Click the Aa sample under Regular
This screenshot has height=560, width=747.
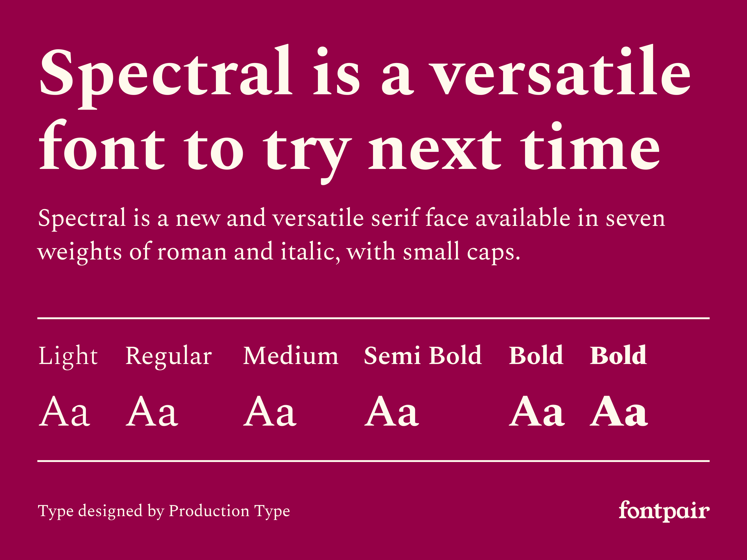(x=152, y=412)
